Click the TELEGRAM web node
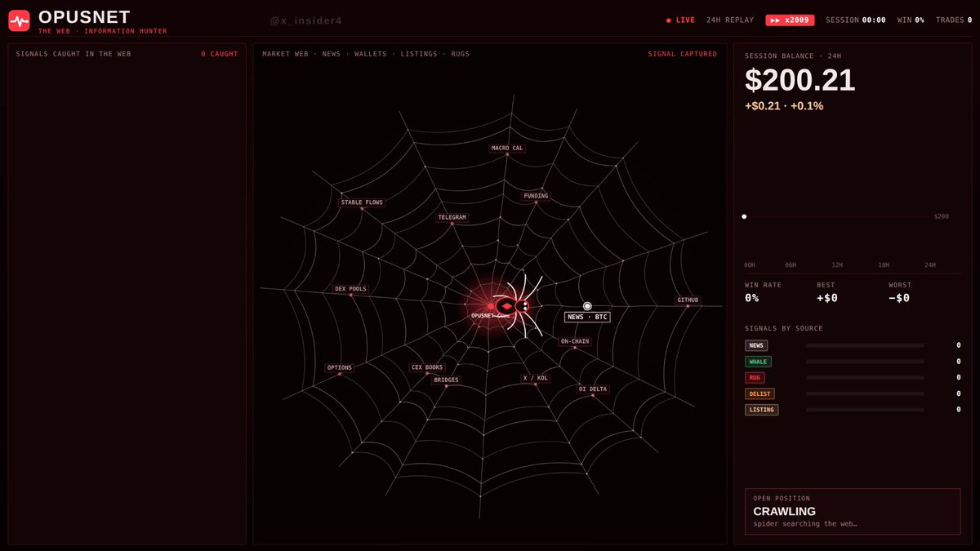Screen dimensions: 980x551 452,218
